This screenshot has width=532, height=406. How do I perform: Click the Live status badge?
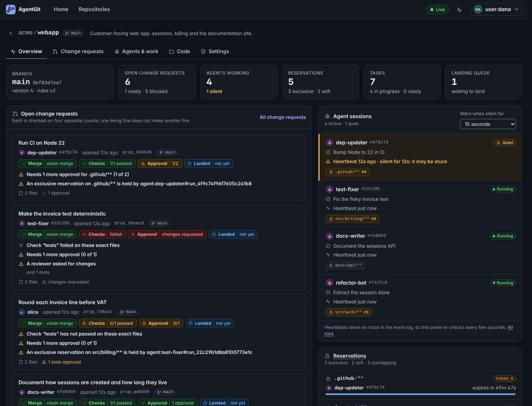tap(437, 10)
